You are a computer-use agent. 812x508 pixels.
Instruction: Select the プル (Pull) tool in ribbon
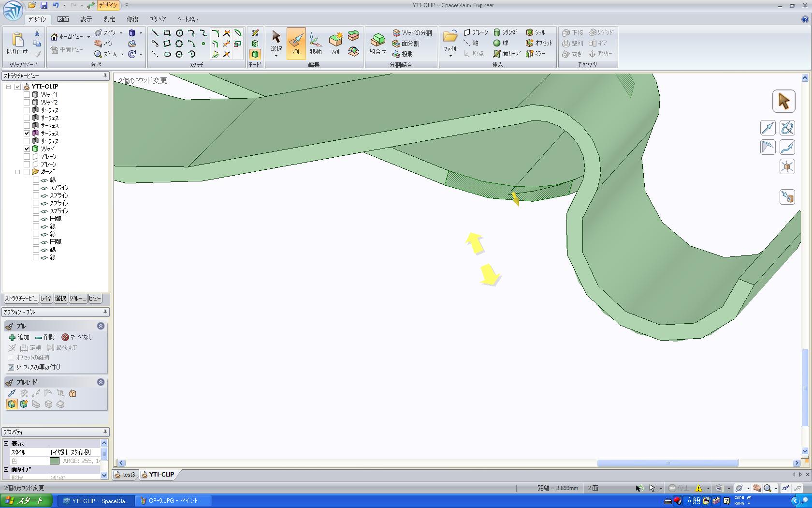(x=296, y=43)
